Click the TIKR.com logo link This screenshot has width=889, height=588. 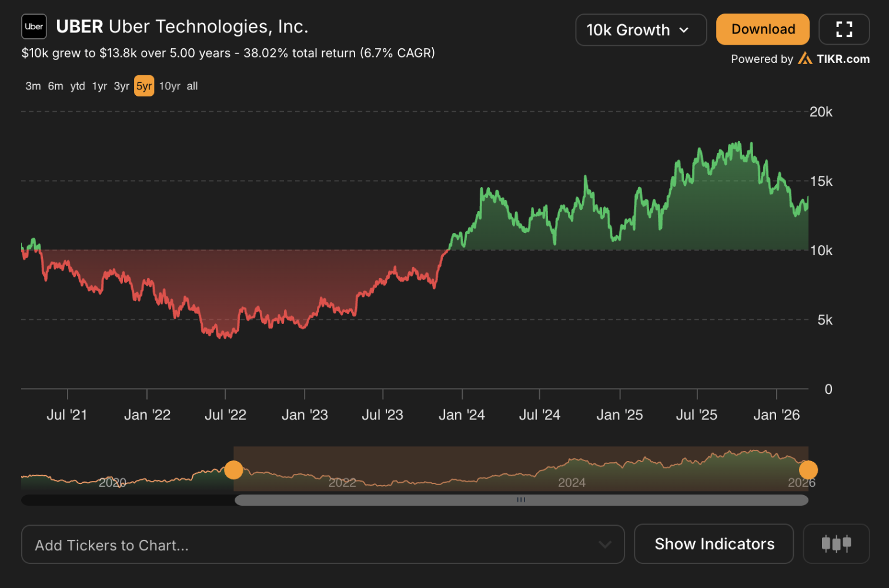click(x=834, y=59)
